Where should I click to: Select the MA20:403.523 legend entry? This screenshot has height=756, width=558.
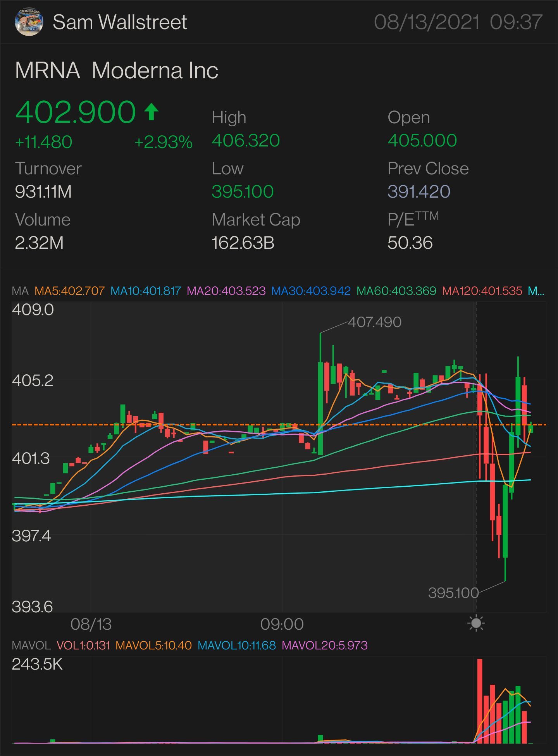(x=226, y=291)
